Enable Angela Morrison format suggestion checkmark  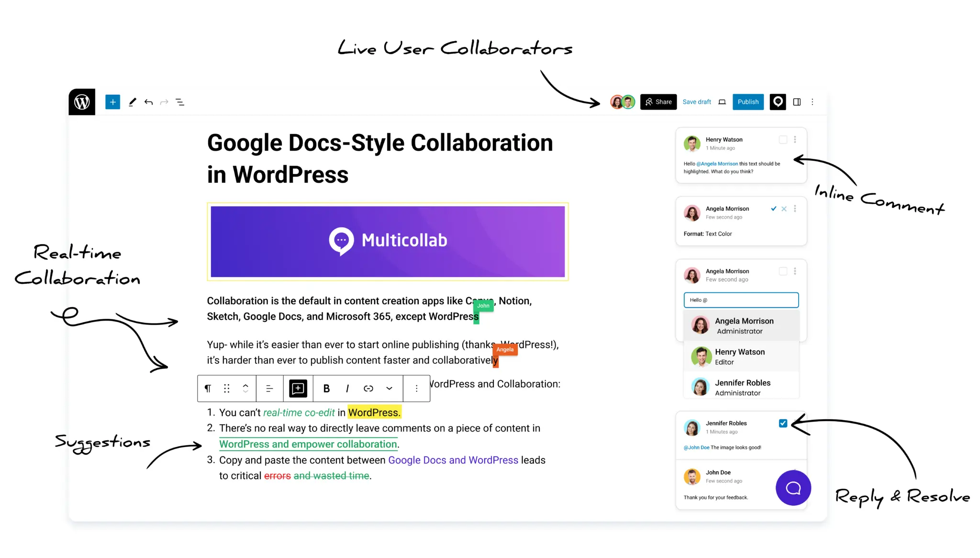click(x=773, y=209)
